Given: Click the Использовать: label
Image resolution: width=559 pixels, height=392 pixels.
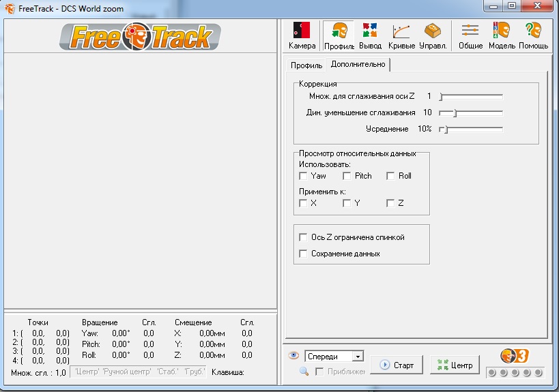Looking at the screenshot, I should pos(324,164).
